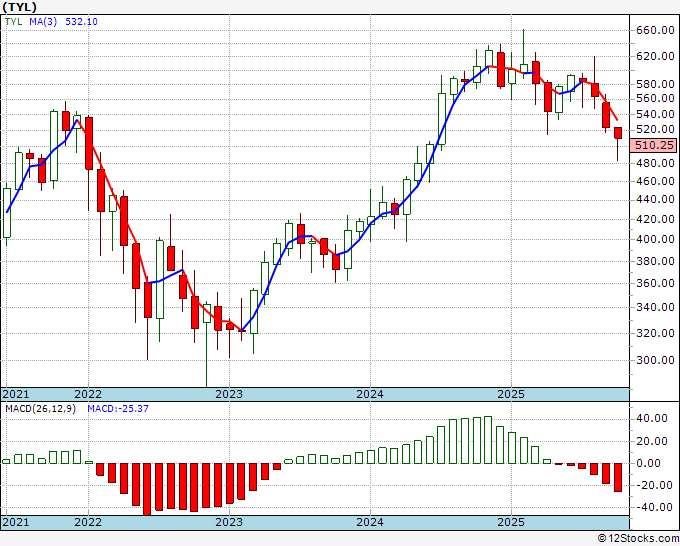This screenshot has width=680, height=546.
Task: Click the 400.00 price axis label
Action: tap(655, 239)
